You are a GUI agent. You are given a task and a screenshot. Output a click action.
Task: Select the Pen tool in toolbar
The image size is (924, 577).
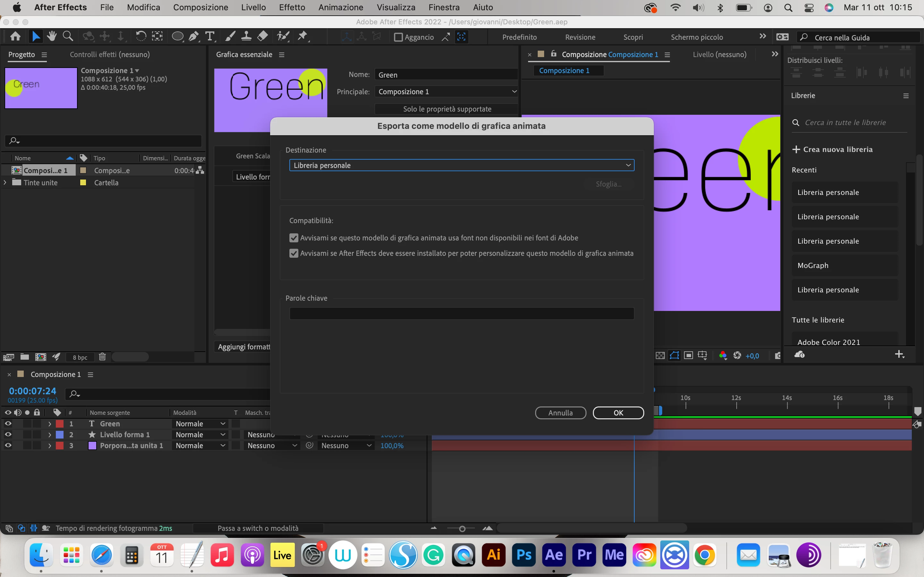coord(193,37)
